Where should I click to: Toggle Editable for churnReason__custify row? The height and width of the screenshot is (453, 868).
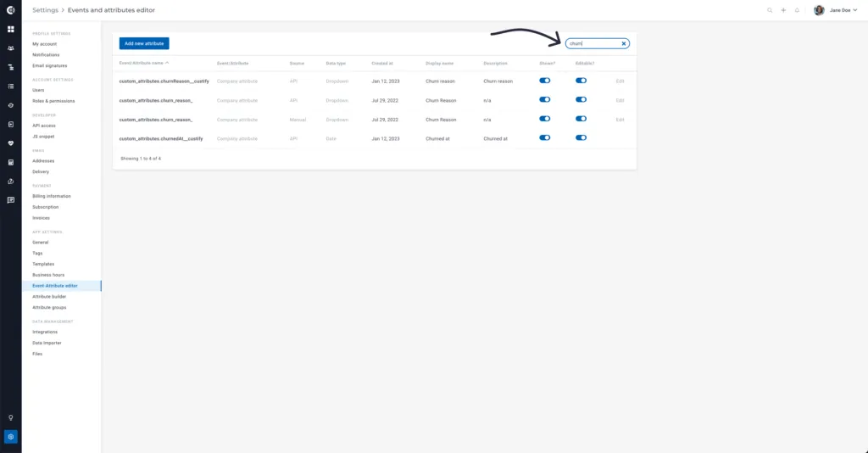[581, 81]
